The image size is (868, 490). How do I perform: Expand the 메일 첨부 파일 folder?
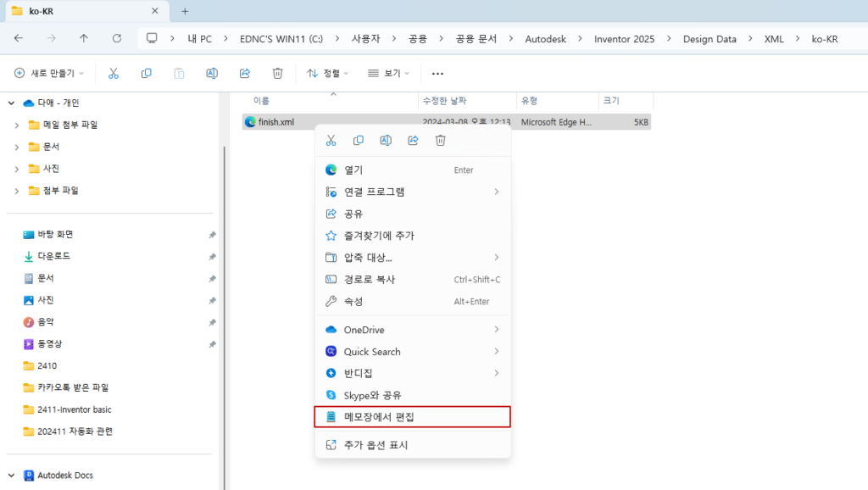[17, 125]
